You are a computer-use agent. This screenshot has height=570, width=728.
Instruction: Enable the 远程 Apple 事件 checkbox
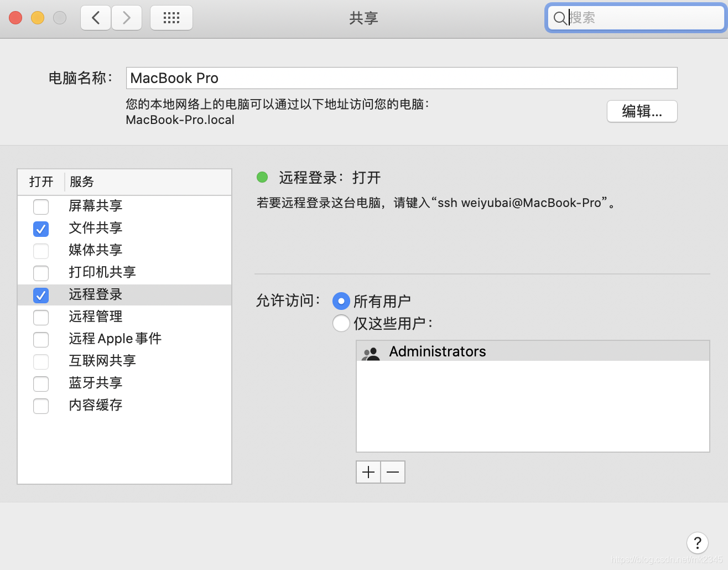[41, 340]
